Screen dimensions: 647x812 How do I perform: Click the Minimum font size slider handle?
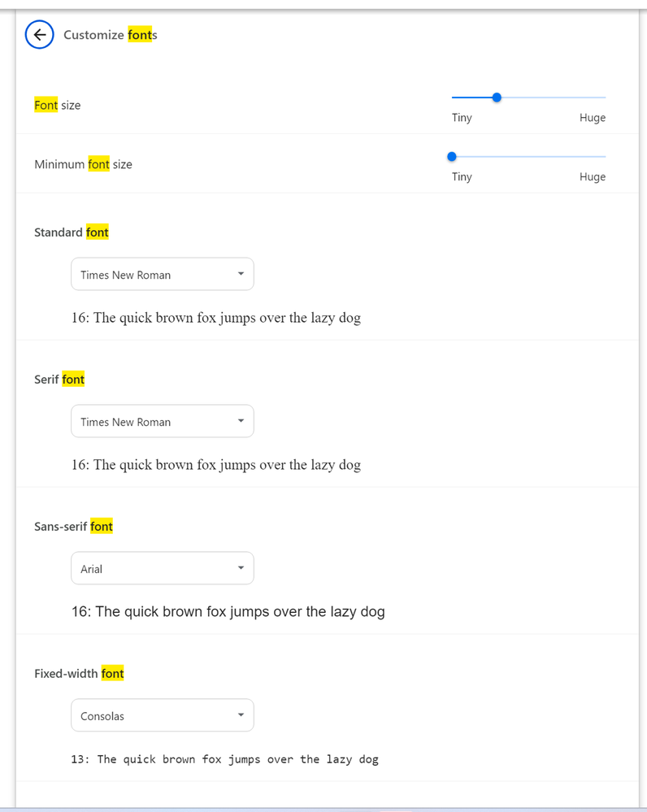(x=452, y=156)
